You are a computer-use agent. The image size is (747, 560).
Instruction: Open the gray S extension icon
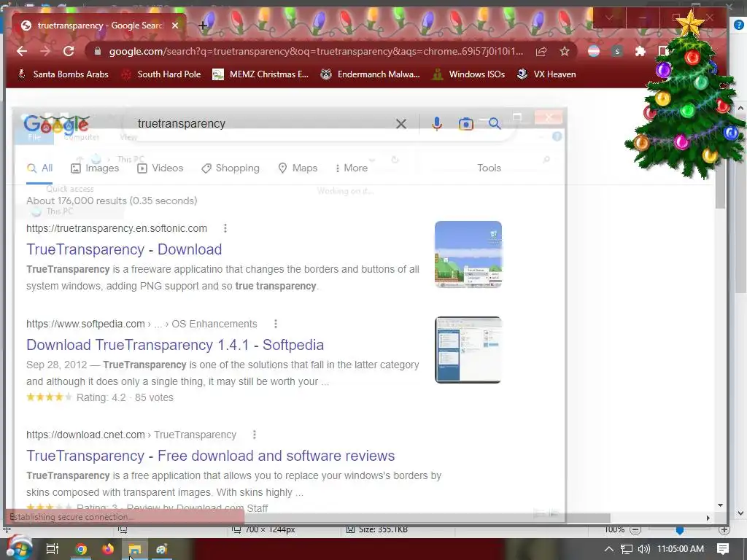(617, 52)
